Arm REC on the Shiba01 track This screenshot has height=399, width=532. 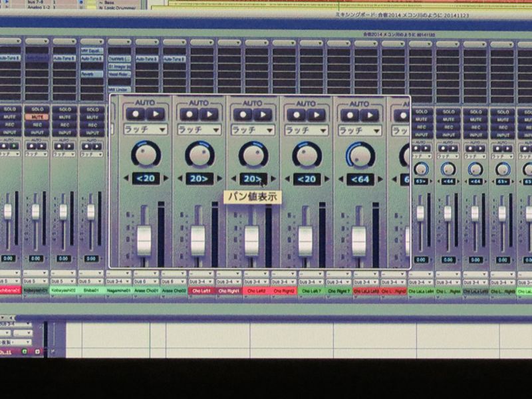[x=92, y=125]
